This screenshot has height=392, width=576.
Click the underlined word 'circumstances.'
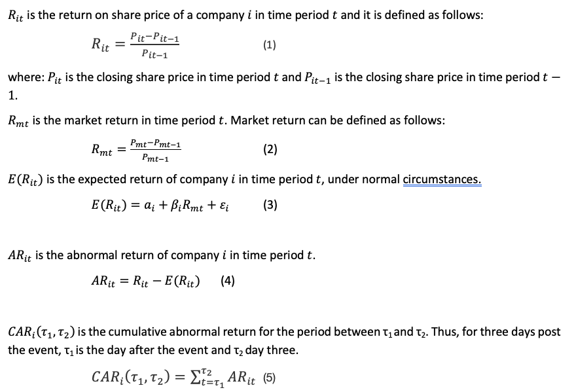(442, 179)
